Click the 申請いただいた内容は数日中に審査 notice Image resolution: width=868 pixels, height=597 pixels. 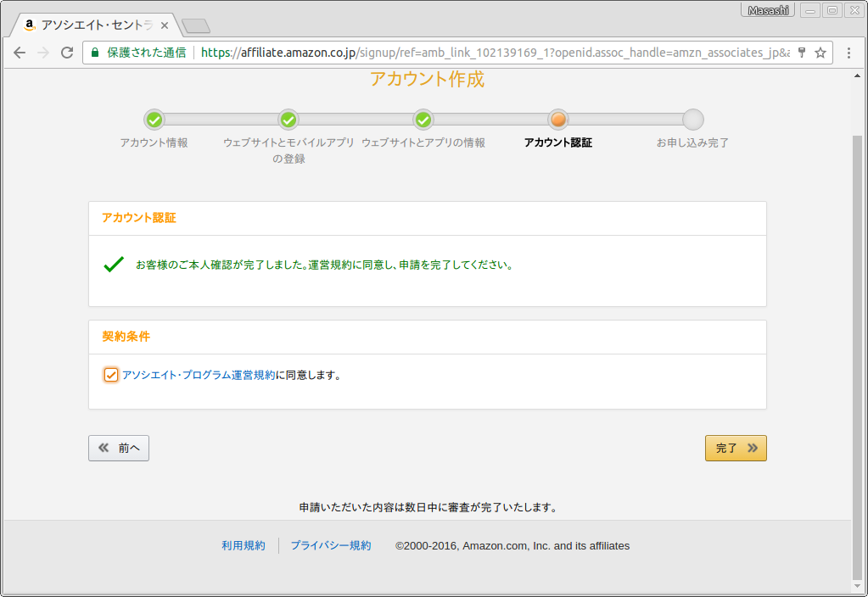(x=428, y=507)
